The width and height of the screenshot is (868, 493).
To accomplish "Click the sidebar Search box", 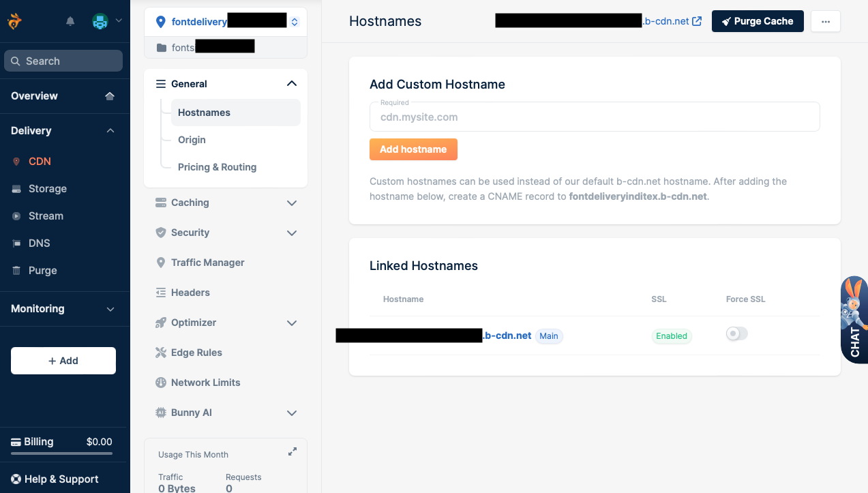I will coord(63,61).
